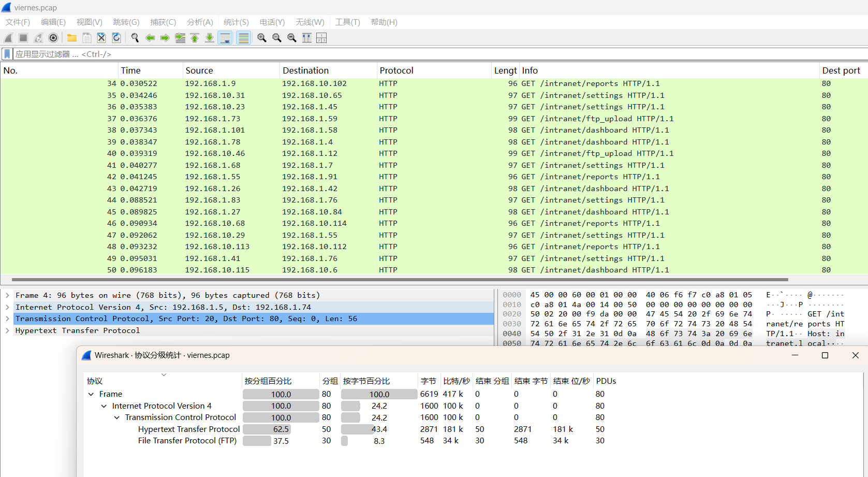Open the 统计(S) menu
868x477 pixels.
(236, 22)
